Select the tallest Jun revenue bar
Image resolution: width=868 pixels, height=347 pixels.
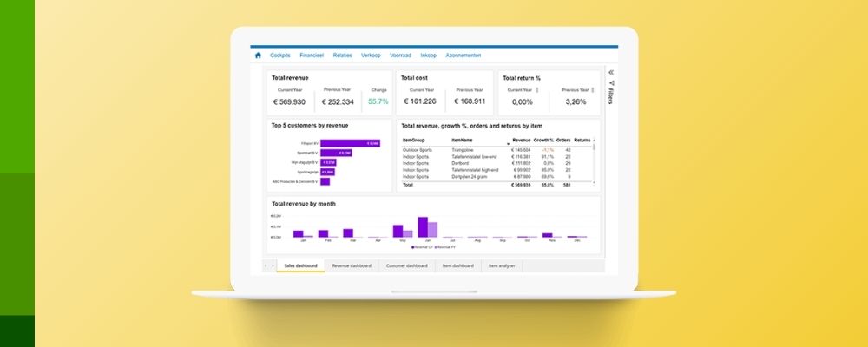point(423,227)
